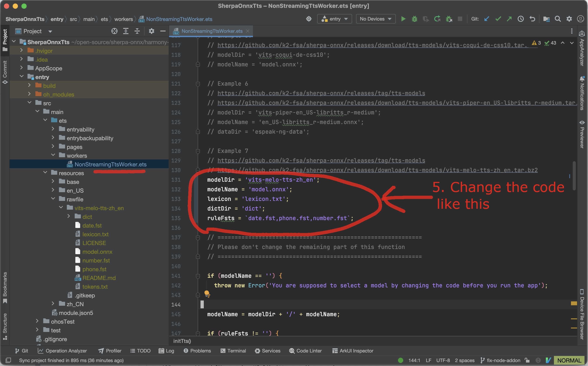Open the Problems tool window
The image size is (588, 366).
(197, 351)
